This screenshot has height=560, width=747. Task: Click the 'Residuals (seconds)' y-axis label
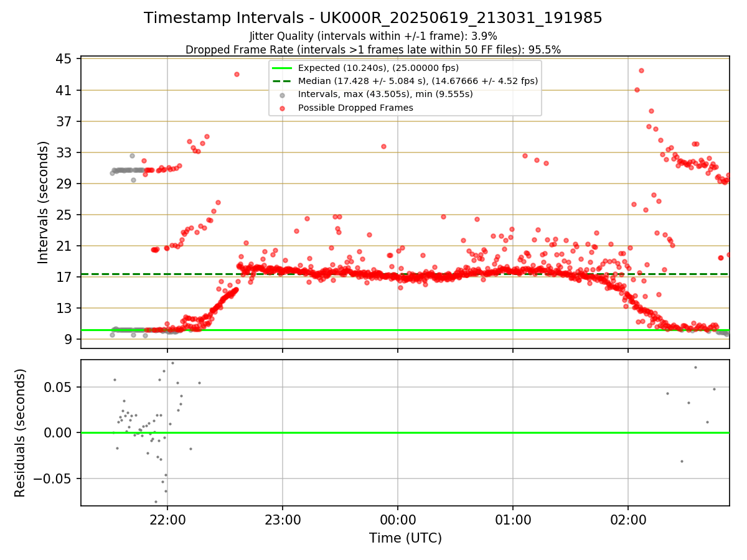coord(20,433)
